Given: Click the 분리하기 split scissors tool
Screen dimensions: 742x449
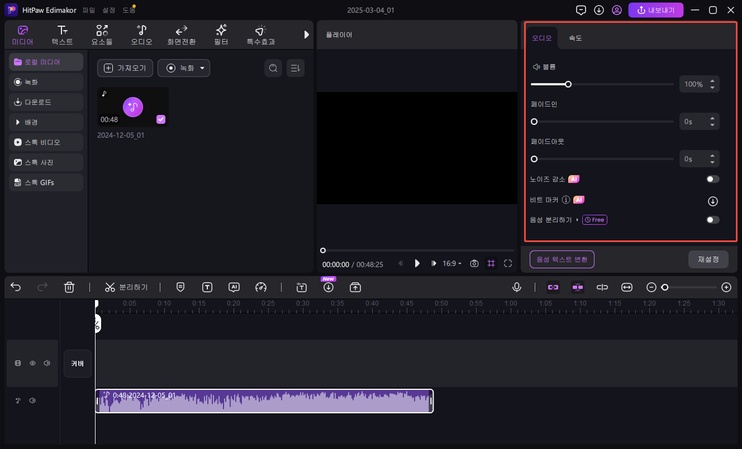Looking at the screenshot, I should point(125,287).
